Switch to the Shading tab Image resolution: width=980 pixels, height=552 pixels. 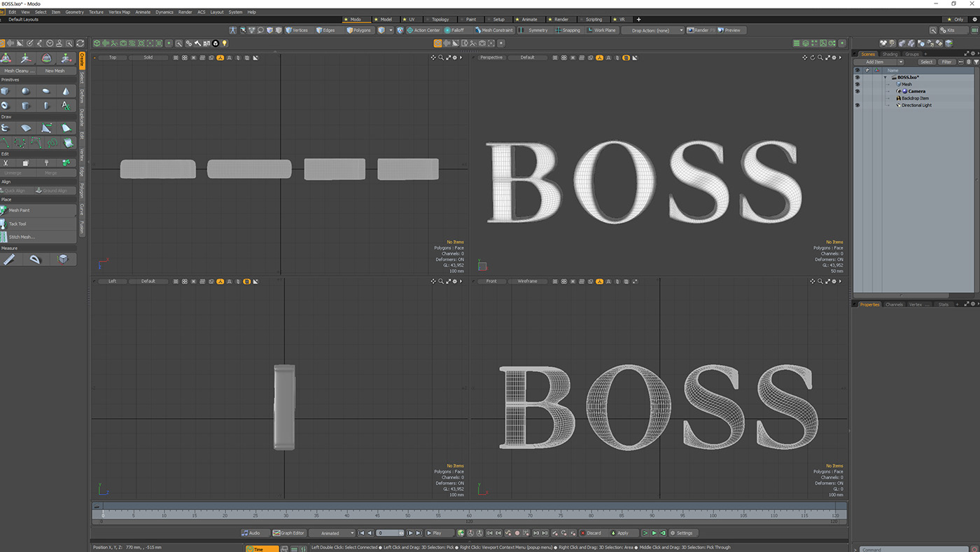890,54
